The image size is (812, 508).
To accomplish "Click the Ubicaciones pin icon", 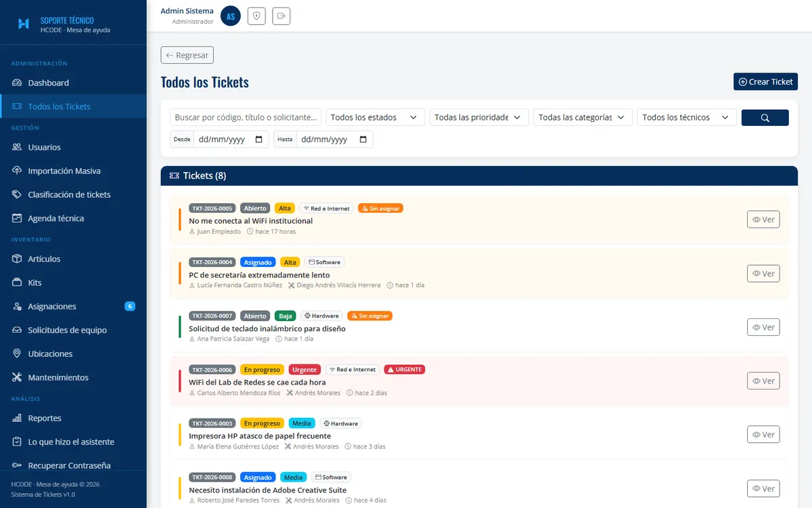I will [17, 354].
